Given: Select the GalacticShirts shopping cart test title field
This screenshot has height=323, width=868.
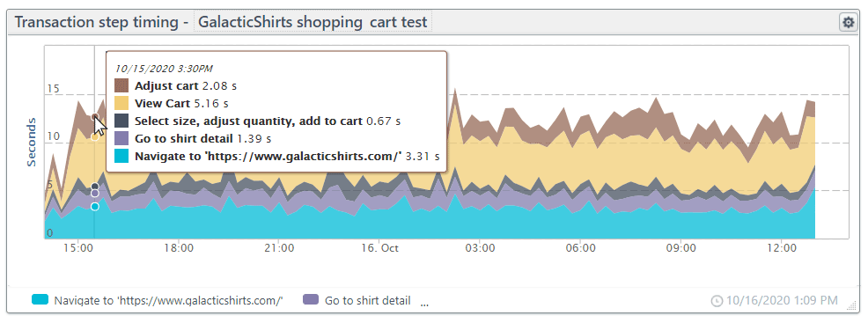Looking at the screenshot, I should [313, 23].
